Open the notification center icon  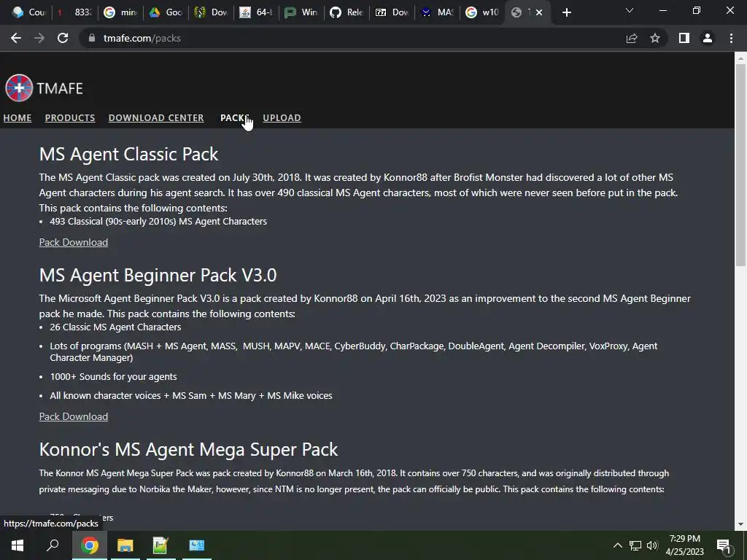click(x=724, y=545)
